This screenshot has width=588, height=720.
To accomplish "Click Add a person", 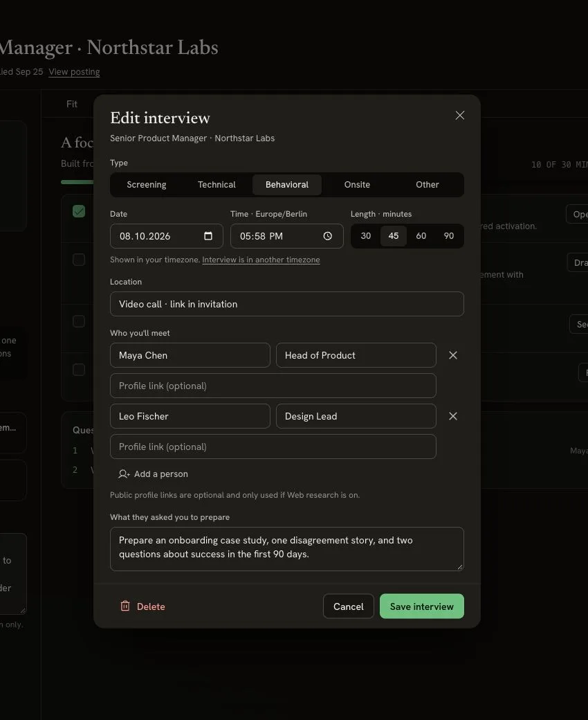I will 153,474.
